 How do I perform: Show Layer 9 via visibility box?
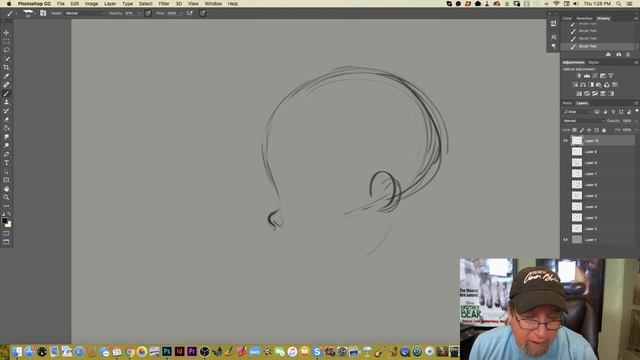point(566,152)
